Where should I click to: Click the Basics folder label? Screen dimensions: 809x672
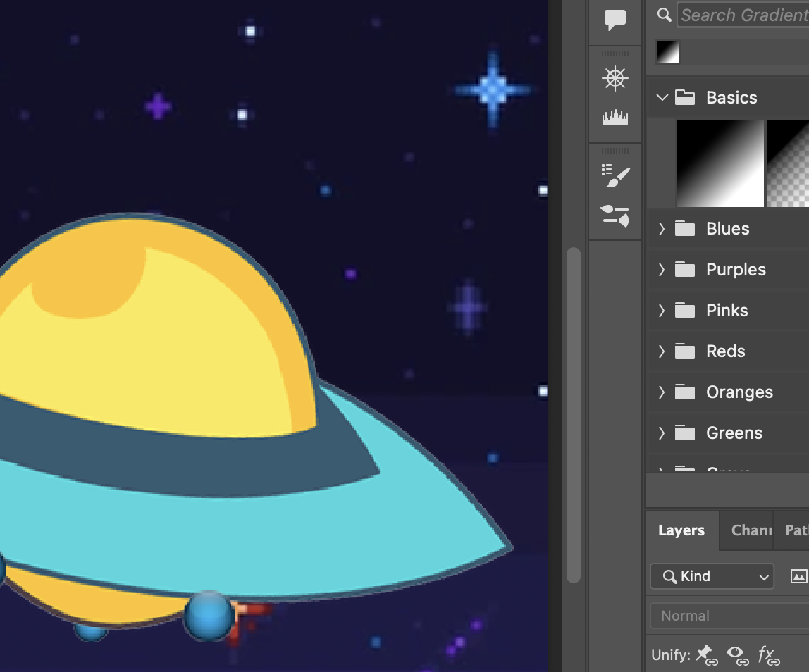tap(731, 97)
